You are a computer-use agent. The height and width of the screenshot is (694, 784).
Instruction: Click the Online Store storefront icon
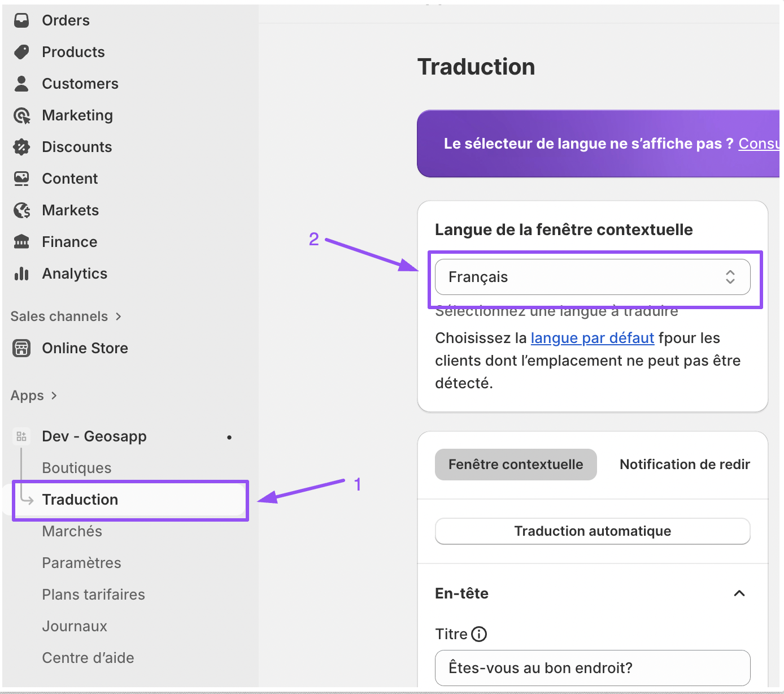(21, 348)
